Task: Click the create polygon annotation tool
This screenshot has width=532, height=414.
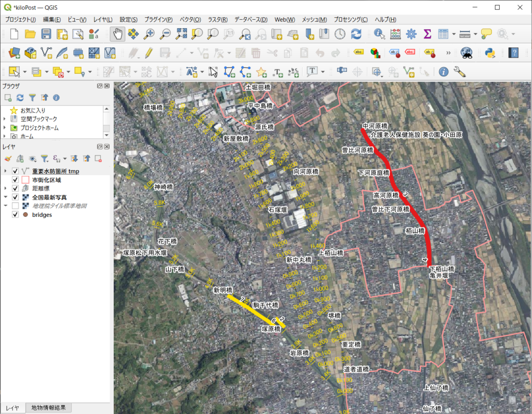Action: click(x=229, y=72)
